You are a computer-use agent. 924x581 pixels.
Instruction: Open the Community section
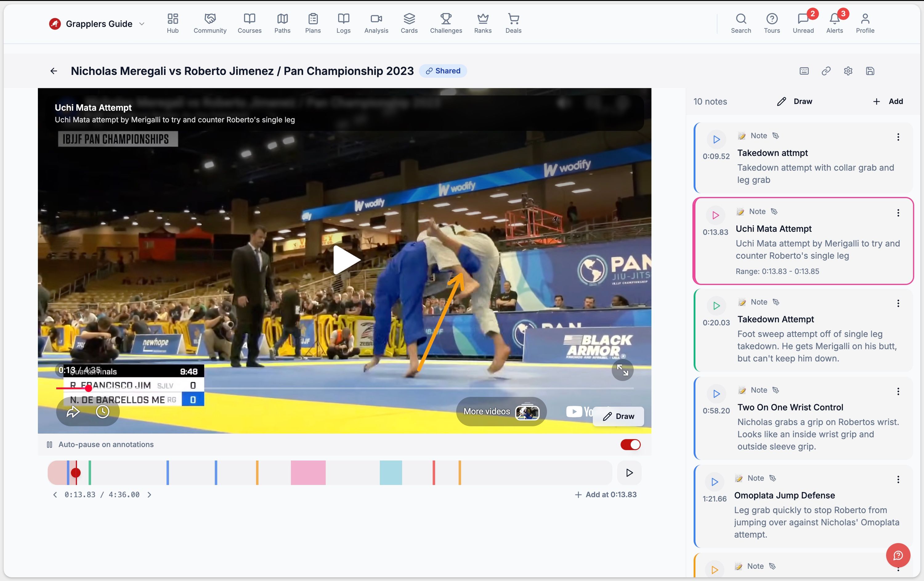pyautogui.click(x=210, y=23)
